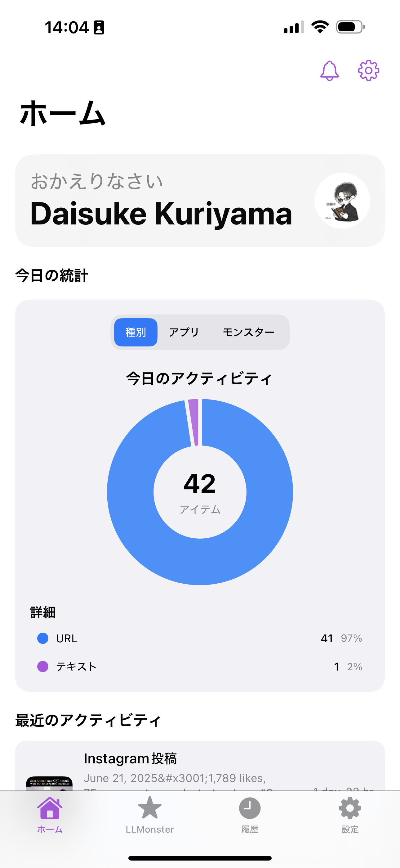Tap the user profile avatar
This screenshot has height=868, width=400.
point(342,201)
